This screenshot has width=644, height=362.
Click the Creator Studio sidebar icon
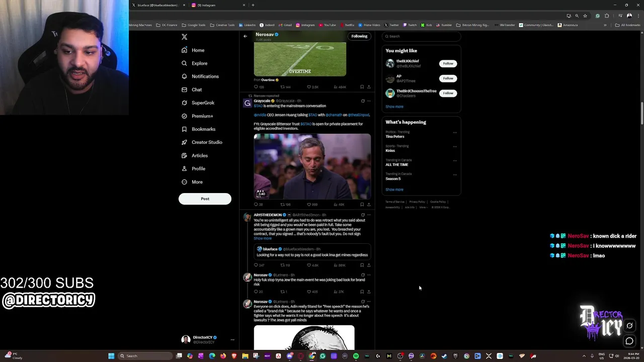pyautogui.click(x=184, y=142)
